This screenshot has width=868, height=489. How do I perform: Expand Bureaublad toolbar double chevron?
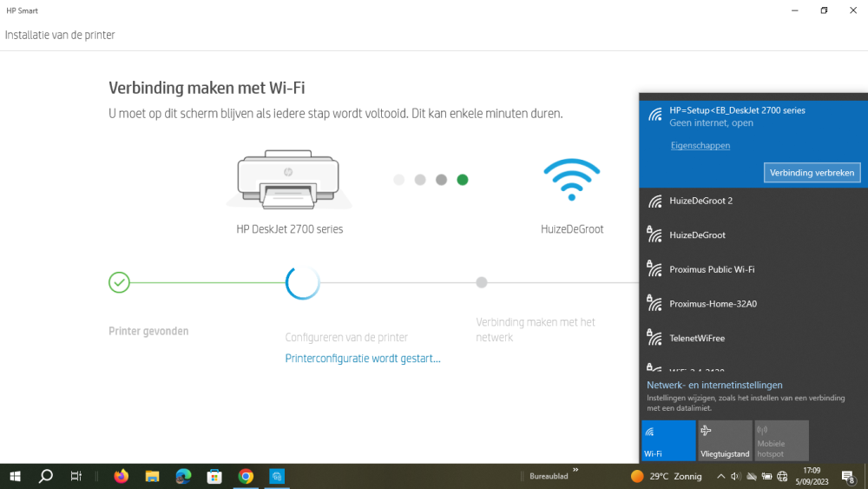575,470
